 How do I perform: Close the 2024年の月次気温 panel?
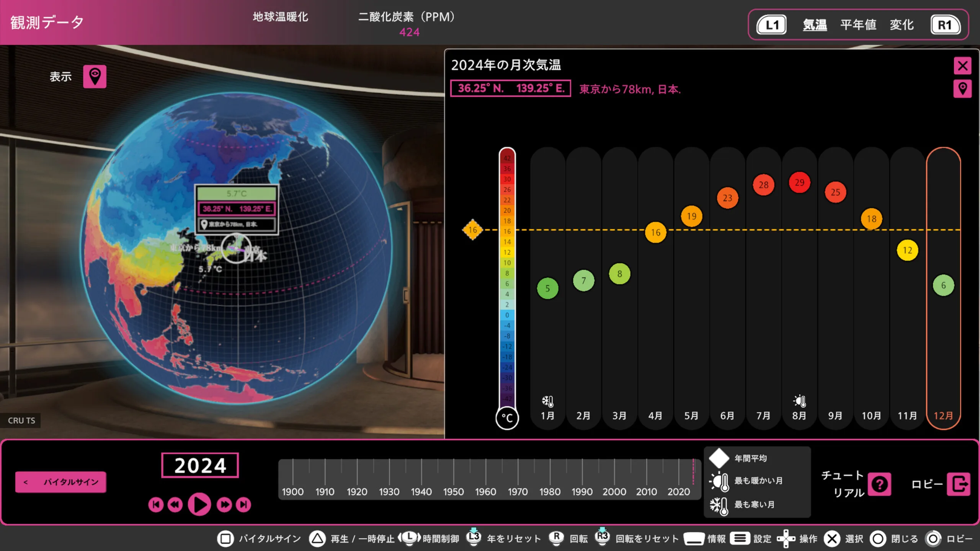962,66
